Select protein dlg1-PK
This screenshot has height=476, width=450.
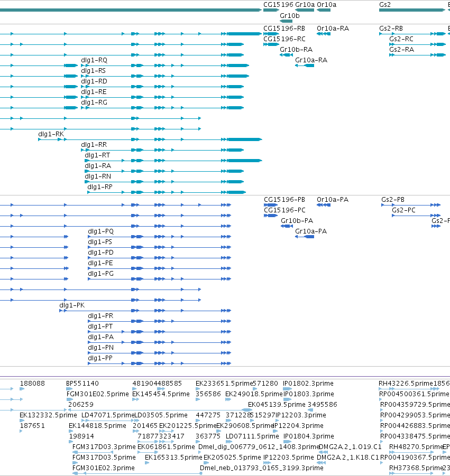click(72, 305)
